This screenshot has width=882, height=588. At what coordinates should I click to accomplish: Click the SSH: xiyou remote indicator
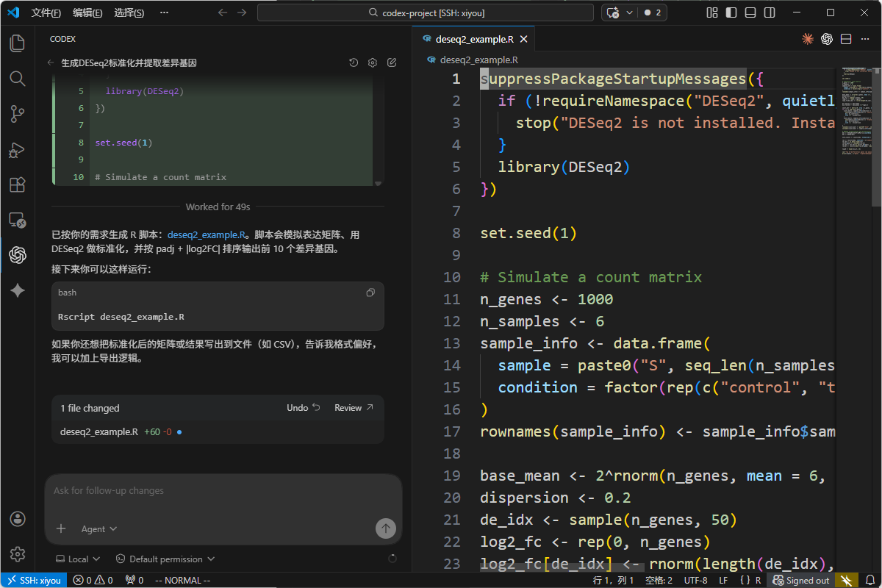coord(34,580)
